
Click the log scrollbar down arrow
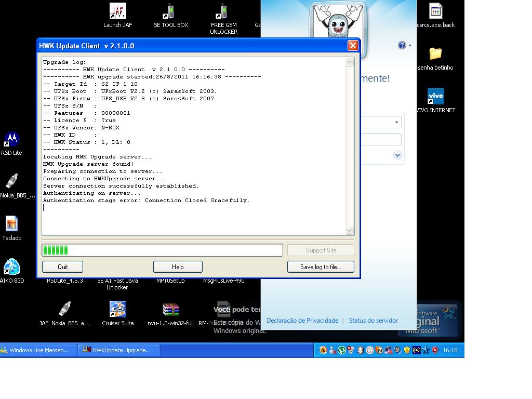[x=350, y=230]
